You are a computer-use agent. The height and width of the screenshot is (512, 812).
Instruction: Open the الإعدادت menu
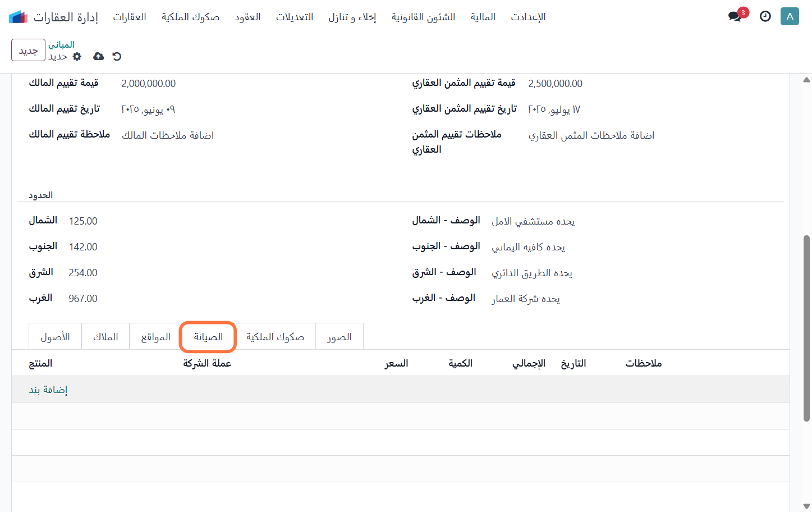(528, 17)
